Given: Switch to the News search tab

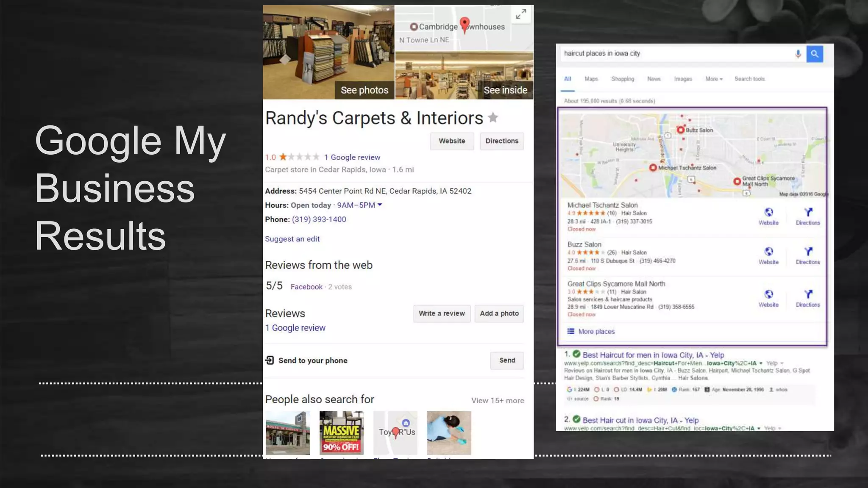Looking at the screenshot, I should click(654, 79).
